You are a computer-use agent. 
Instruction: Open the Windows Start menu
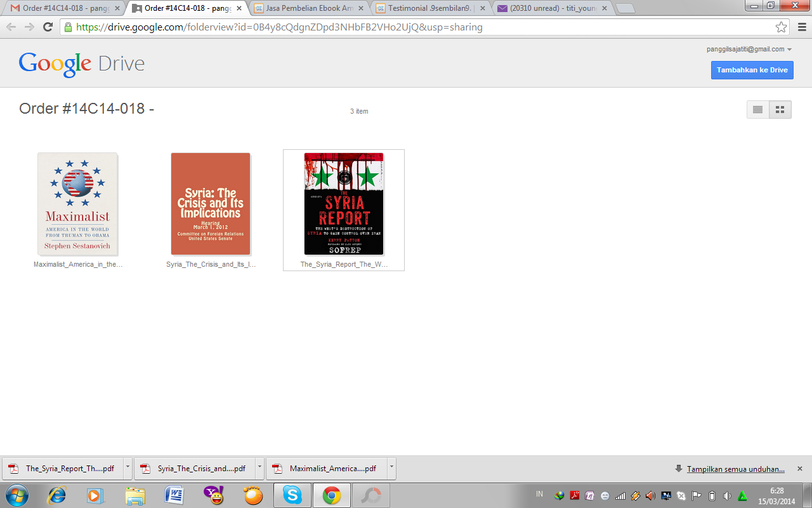pos(17,495)
